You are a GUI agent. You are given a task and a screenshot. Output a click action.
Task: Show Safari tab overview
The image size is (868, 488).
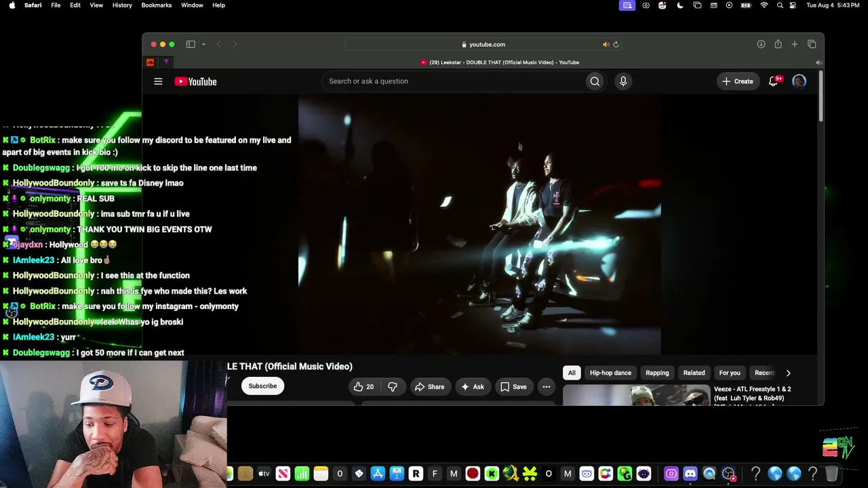click(812, 44)
